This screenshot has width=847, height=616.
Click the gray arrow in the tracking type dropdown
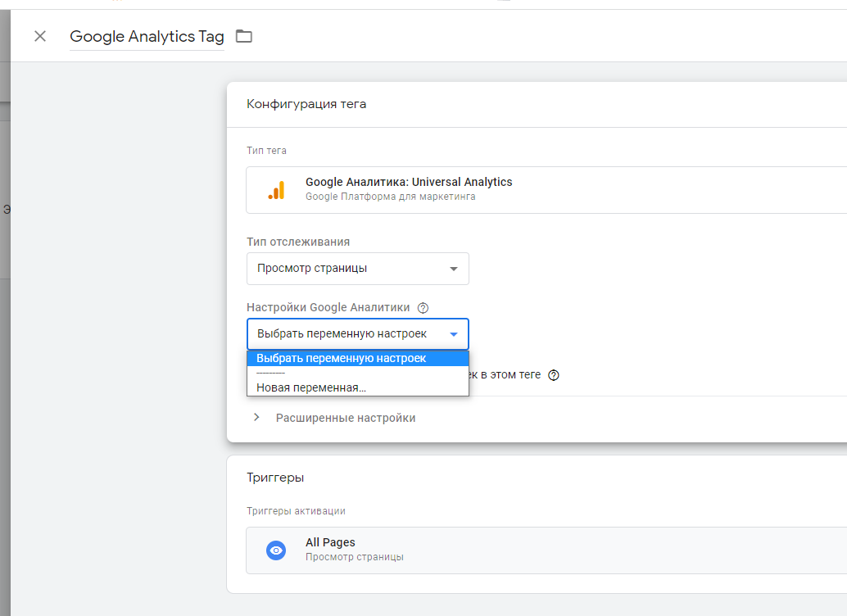click(x=454, y=269)
